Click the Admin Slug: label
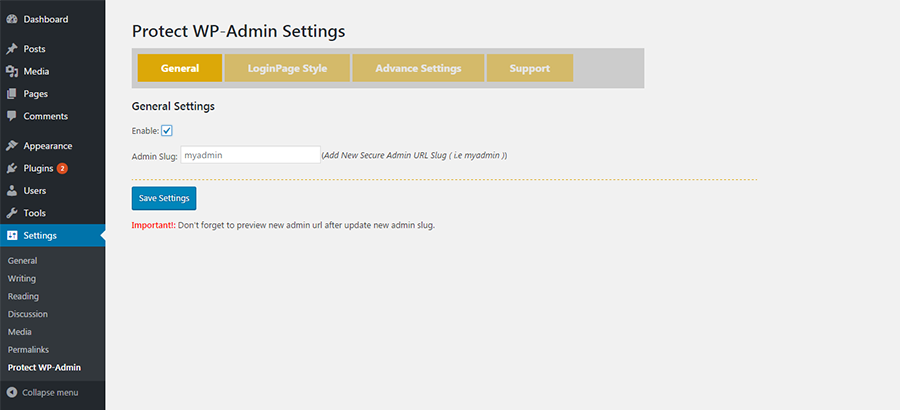 click(x=155, y=156)
